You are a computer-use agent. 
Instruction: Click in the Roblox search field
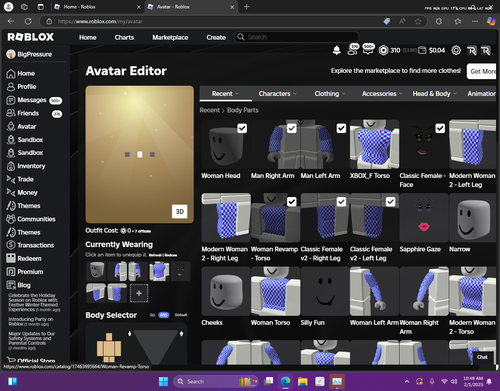296,37
